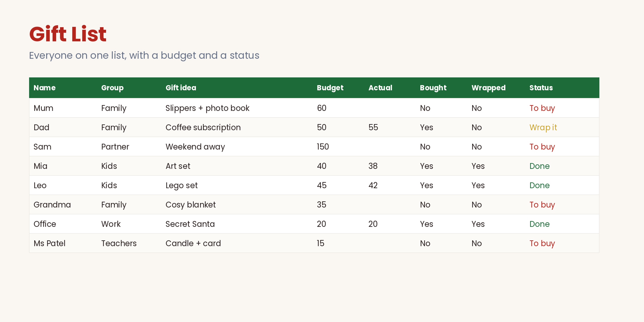The image size is (644, 322).
Task: Click the Done status in Mia's row
Action: [x=540, y=166]
